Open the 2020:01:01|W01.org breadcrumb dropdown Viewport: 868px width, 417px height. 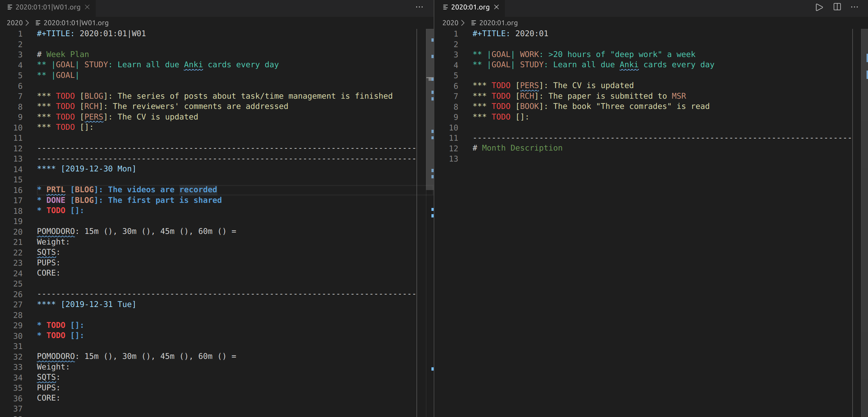[76, 23]
